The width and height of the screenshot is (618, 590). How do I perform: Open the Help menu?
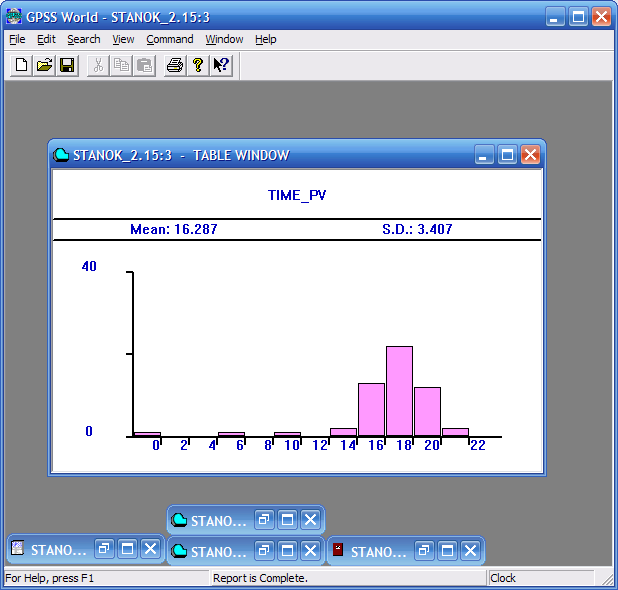(265, 39)
